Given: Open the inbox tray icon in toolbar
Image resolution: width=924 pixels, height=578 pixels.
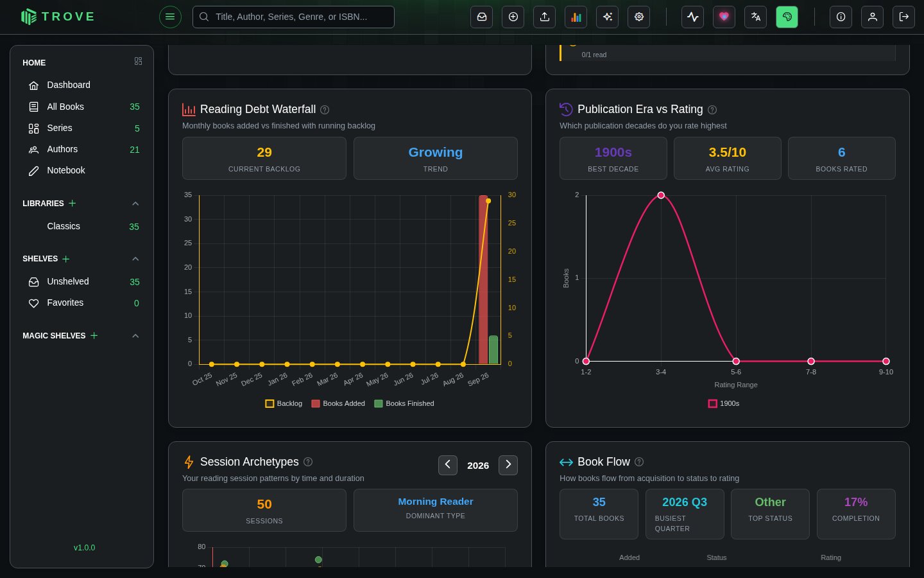Looking at the screenshot, I should pos(482,17).
